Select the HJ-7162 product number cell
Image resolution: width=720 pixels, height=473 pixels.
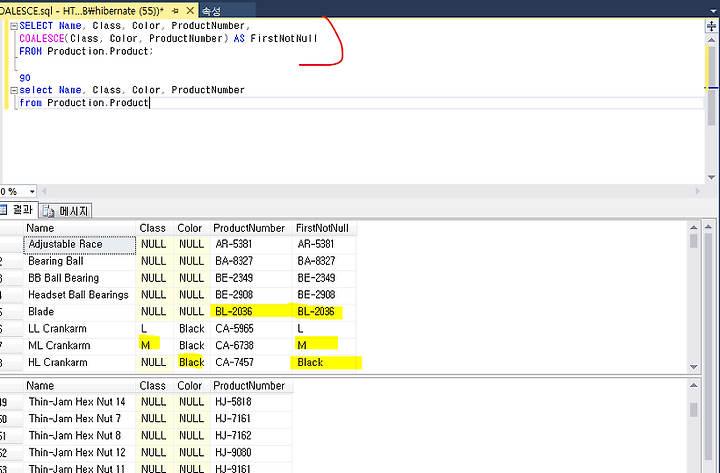tap(252, 436)
